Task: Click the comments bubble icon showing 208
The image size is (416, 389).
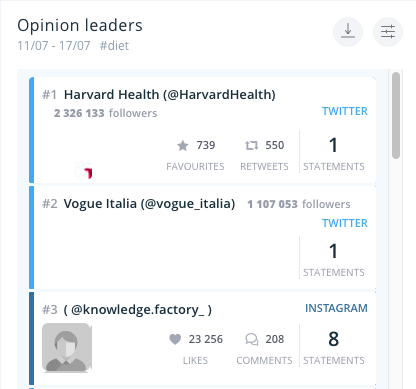Action: click(x=252, y=339)
